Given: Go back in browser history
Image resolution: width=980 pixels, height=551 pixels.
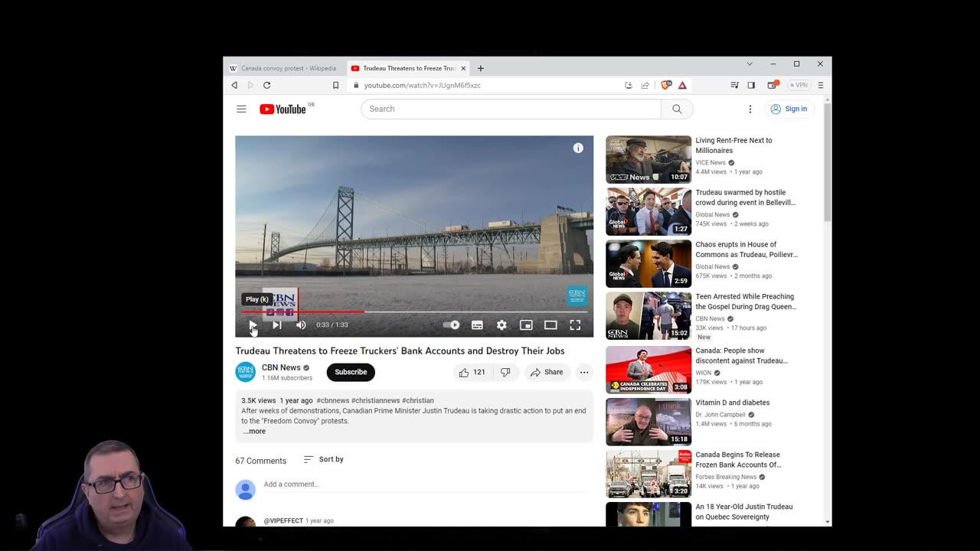Looking at the screenshot, I should click(x=234, y=85).
